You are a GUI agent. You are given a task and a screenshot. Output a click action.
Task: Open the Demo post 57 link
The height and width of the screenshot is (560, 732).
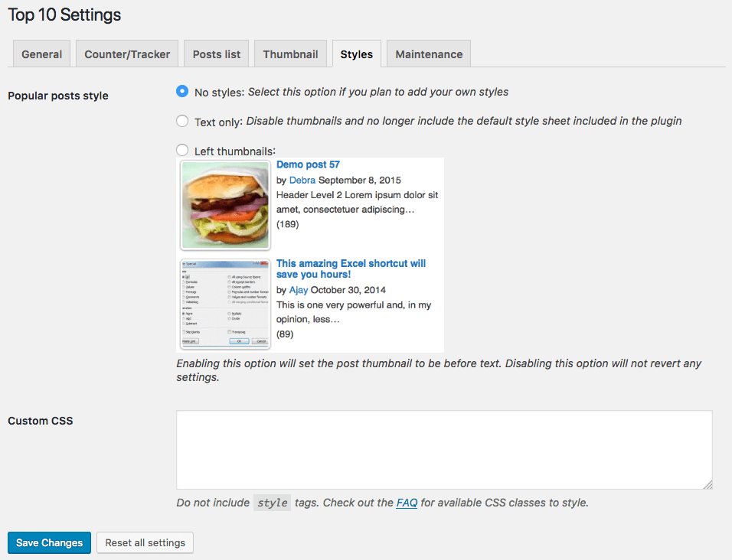coord(308,164)
